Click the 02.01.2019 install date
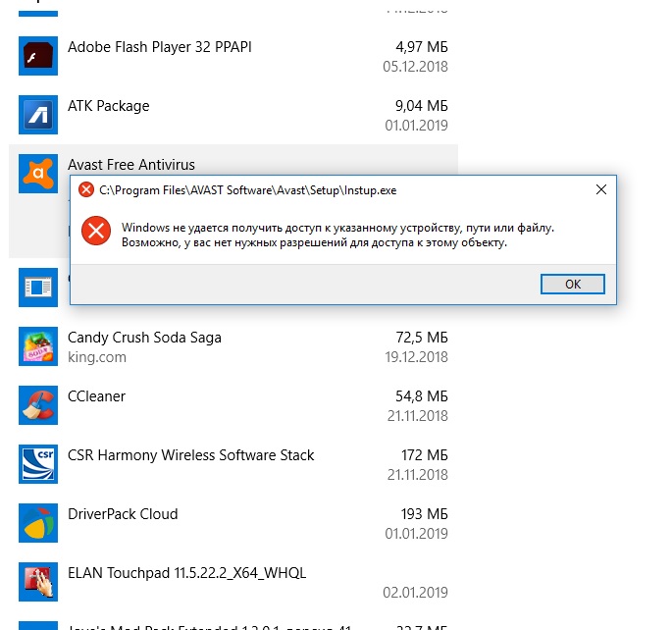The width and height of the screenshot is (672, 630). click(415, 593)
